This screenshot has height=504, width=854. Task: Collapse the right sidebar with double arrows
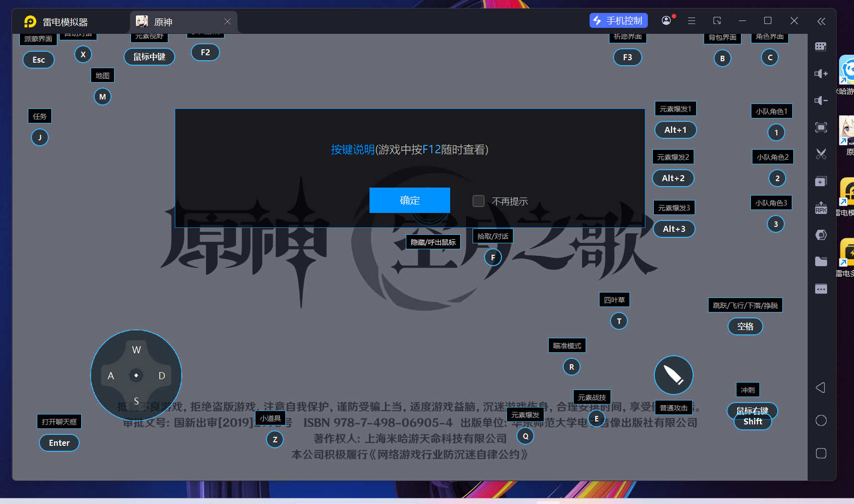pyautogui.click(x=821, y=21)
